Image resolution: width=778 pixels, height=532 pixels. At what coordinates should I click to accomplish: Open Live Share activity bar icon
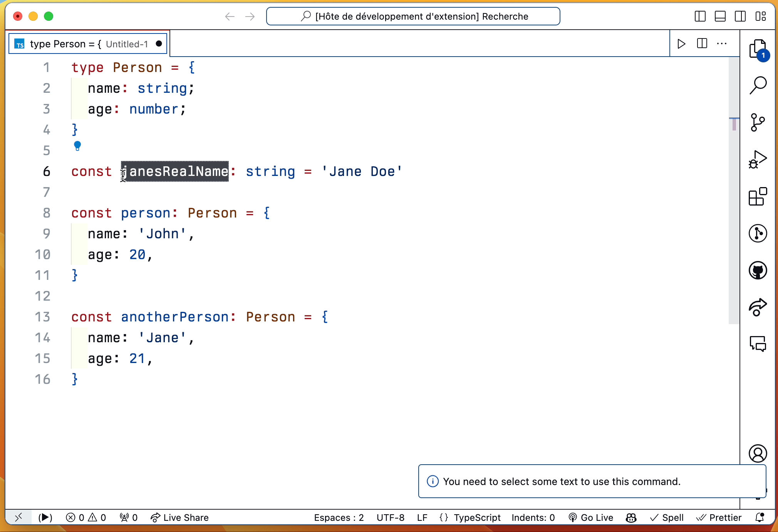click(758, 307)
